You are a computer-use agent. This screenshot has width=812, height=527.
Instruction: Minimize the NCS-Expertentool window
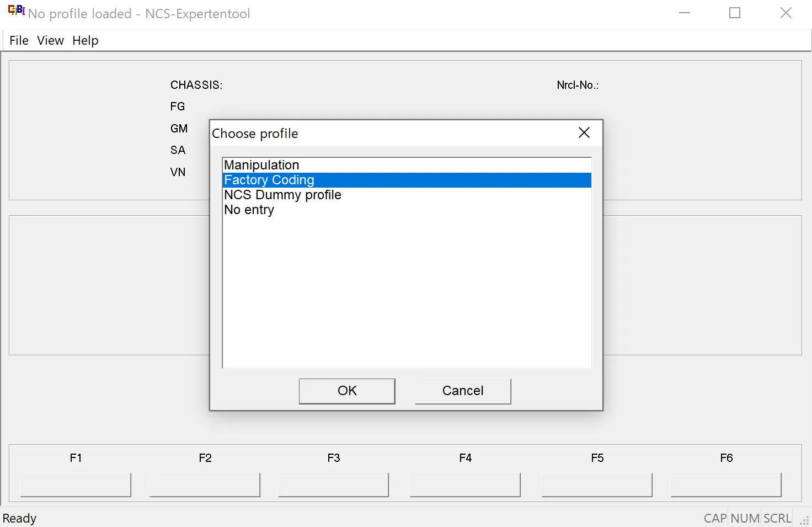coord(685,13)
